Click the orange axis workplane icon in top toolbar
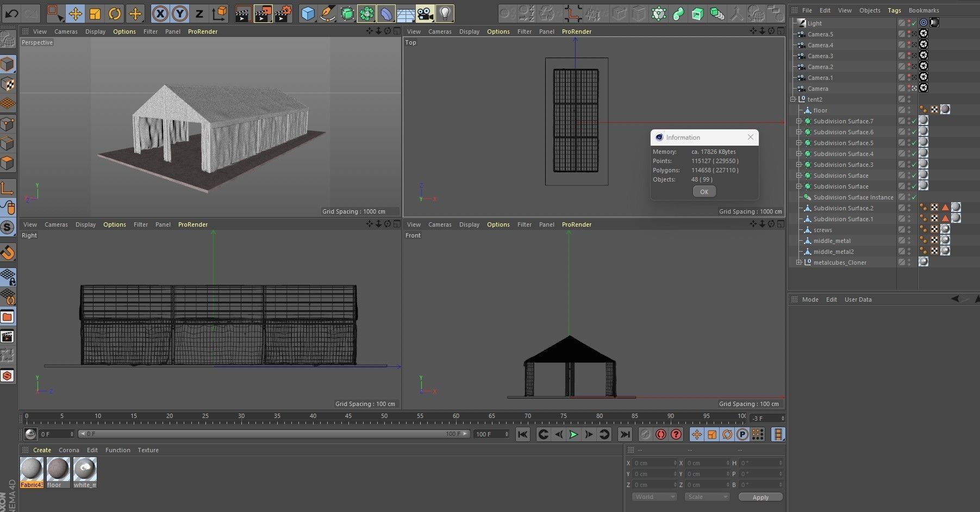 (573, 13)
